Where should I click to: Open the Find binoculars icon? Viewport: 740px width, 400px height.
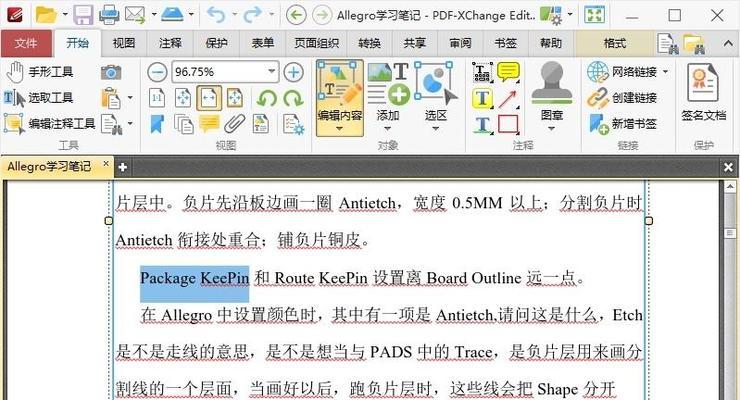click(667, 43)
